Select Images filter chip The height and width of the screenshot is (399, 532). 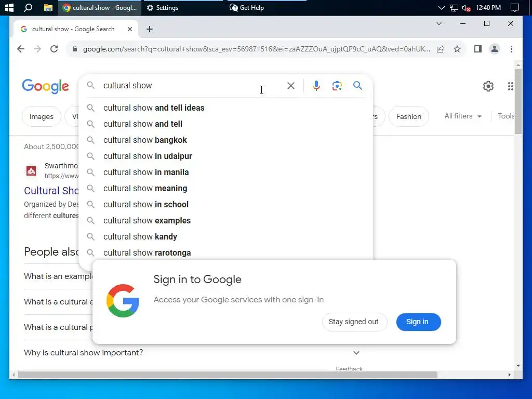pos(42,116)
